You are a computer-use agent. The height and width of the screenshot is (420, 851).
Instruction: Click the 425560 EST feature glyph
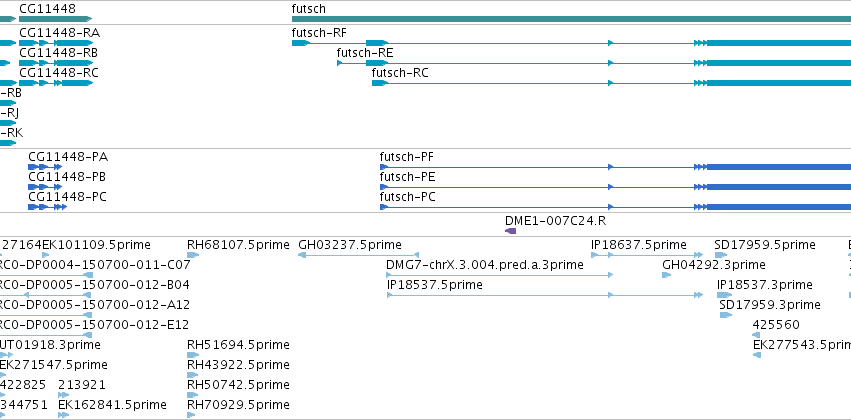pos(756,335)
